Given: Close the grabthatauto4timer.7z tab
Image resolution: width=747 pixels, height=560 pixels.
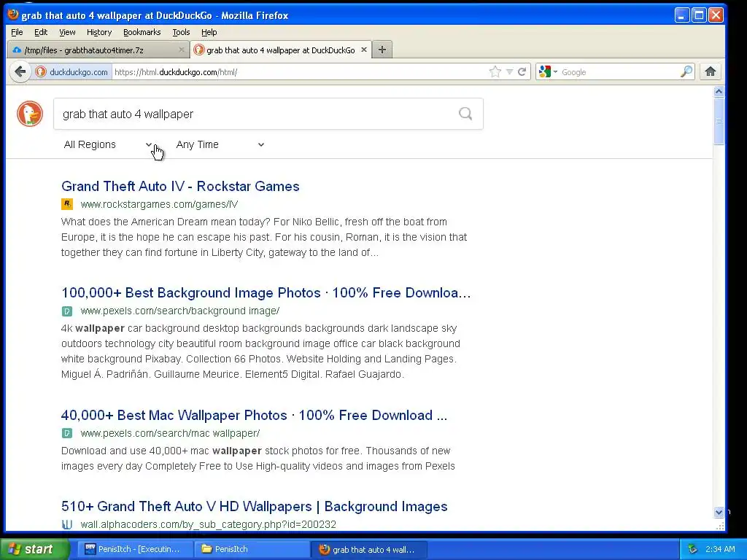Looking at the screenshot, I should coord(181,50).
